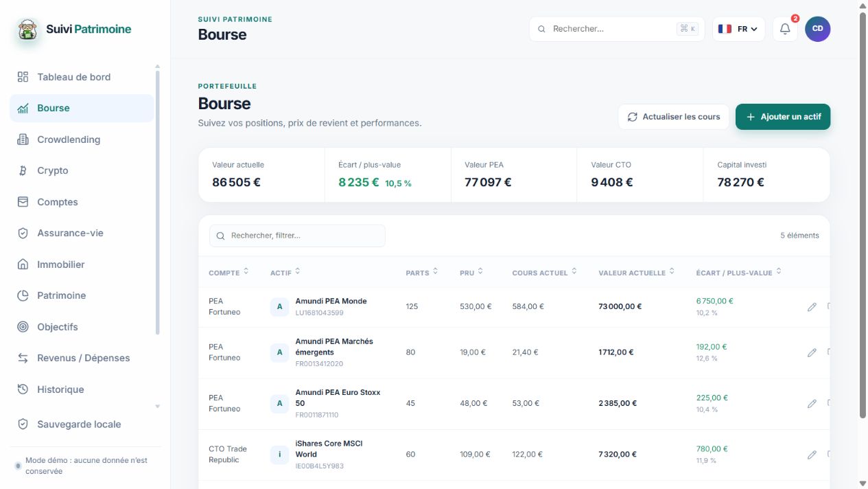Edit the iShares Core MSCI World row
The height and width of the screenshot is (489, 868).
(812, 455)
